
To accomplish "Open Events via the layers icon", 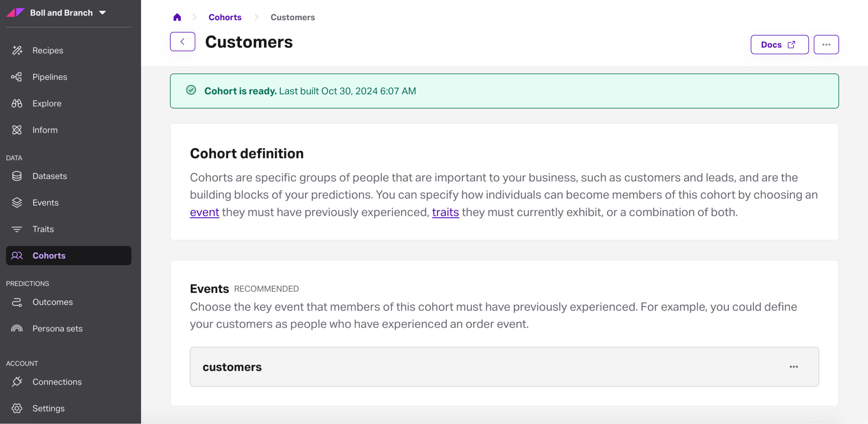I will tap(17, 203).
